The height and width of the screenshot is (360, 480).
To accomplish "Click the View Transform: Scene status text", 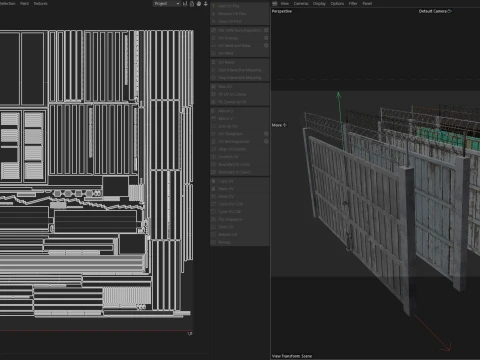I will 292,356.
